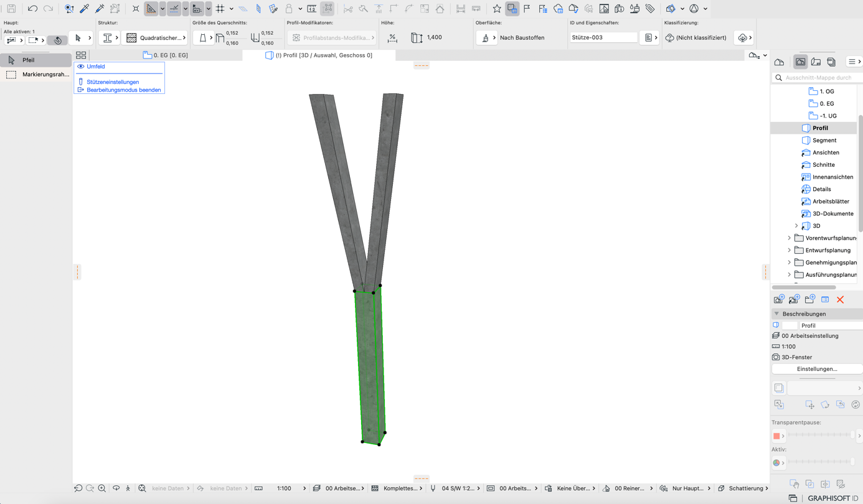This screenshot has height=504, width=863.
Task: Open the Favorites star icon
Action: [x=497, y=9]
